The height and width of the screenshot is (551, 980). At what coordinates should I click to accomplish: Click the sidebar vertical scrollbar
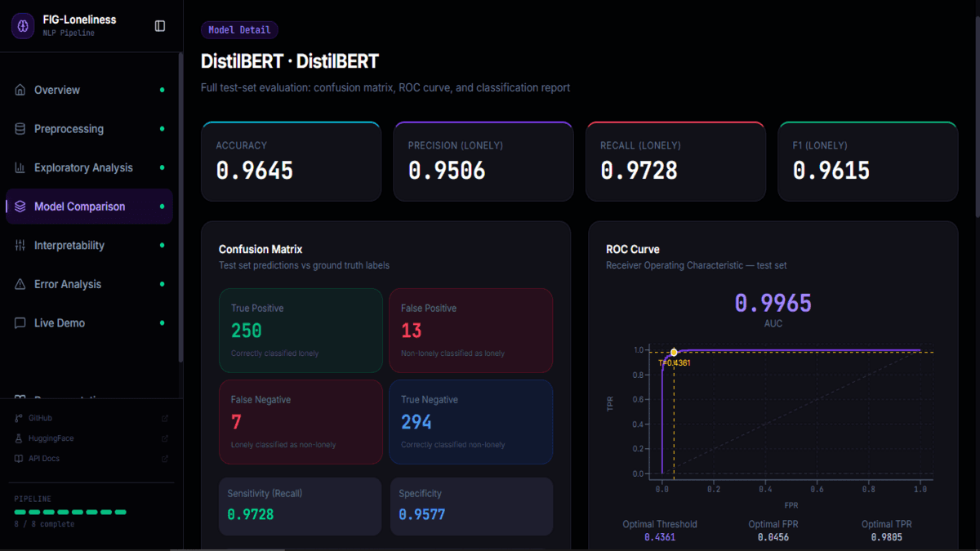coord(180,208)
